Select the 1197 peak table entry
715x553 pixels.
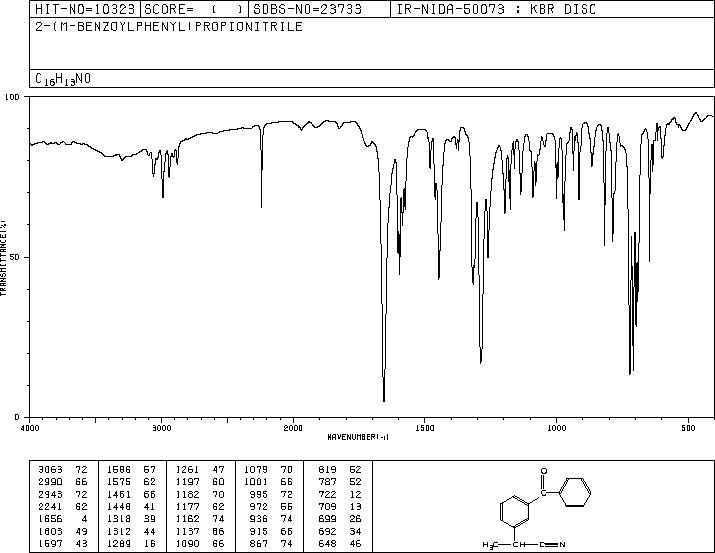tap(187, 482)
